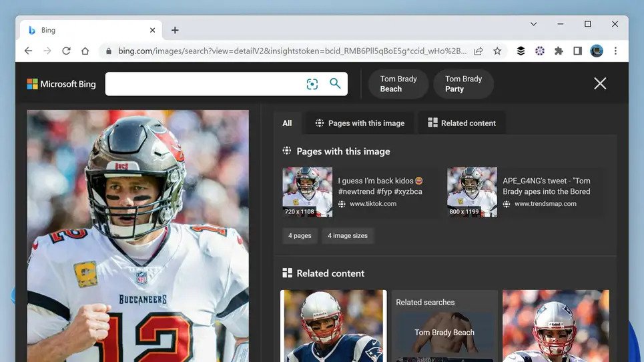Minimize the Chrome window
The width and height of the screenshot is (644, 362).
(560, 24)
